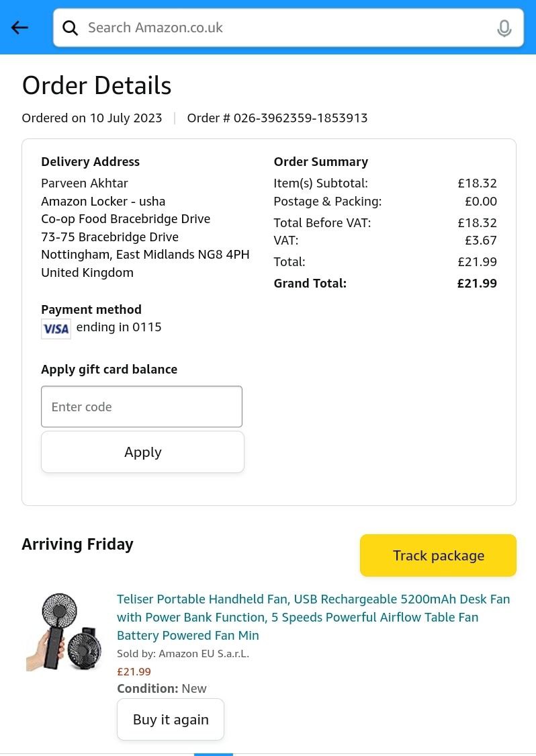This screenshot has height=756, width=536.
Task: Click the red £21.99 product price
Action: (x=134, y=671)
